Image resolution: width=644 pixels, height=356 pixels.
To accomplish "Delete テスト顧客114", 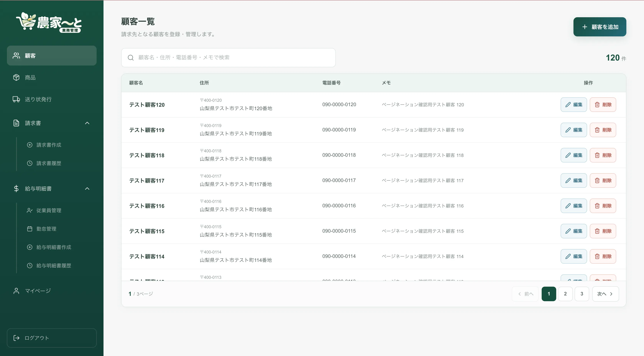I will pyautogui.click(x=603, y=256).
